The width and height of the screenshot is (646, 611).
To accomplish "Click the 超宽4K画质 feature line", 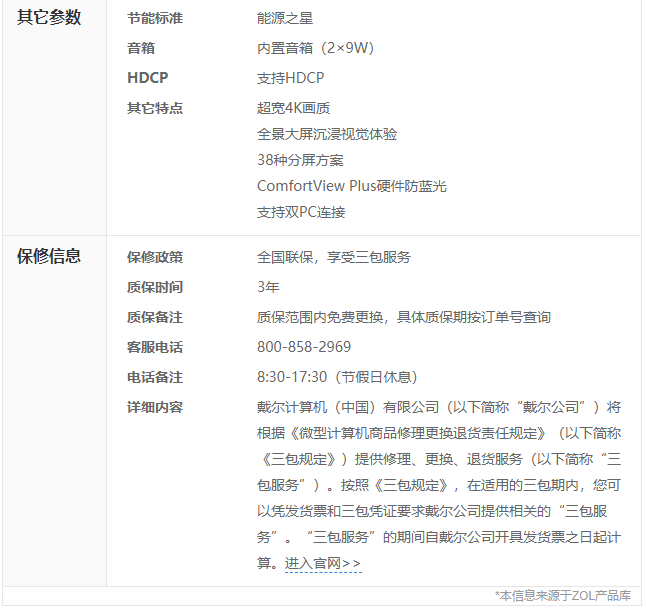I will [x=293, y=108].
